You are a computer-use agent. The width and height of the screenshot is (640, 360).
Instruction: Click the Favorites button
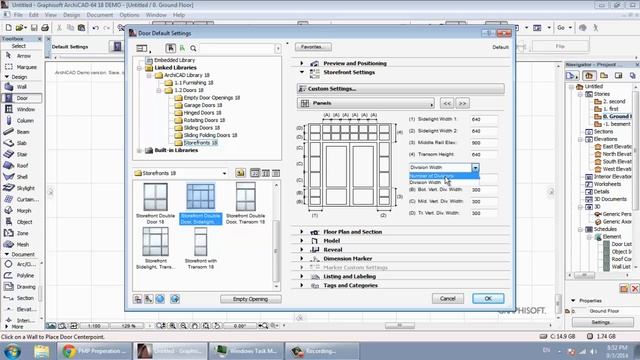coord(313,47)
